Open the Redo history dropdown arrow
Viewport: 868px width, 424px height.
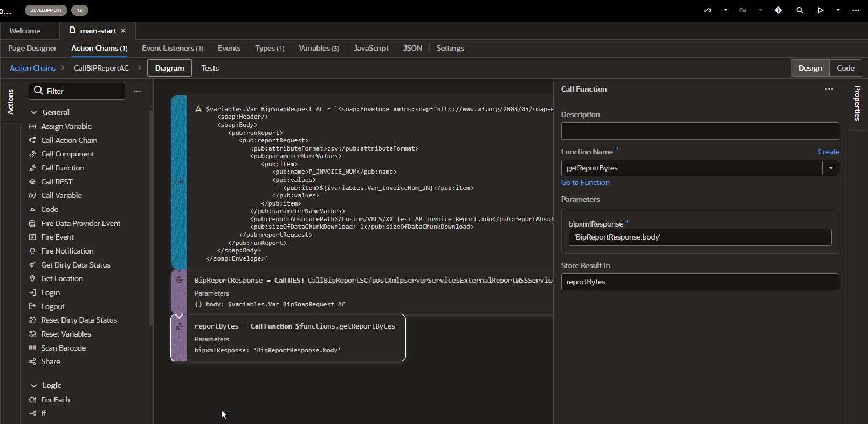click(x=761, y=10)
